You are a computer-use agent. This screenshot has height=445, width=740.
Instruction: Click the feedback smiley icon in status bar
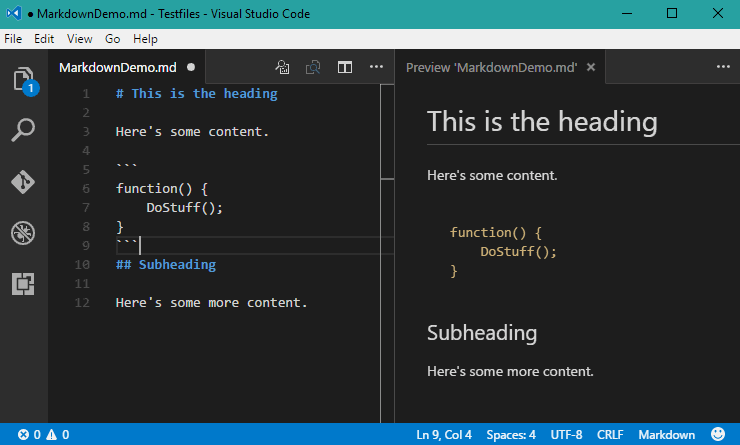[x=718, y=435]
